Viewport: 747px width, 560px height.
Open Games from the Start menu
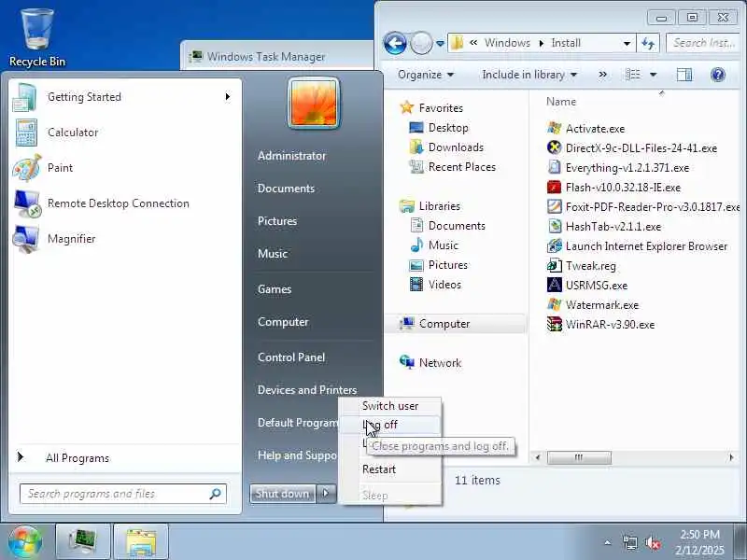pyautogui.click(x=275, y=289)
